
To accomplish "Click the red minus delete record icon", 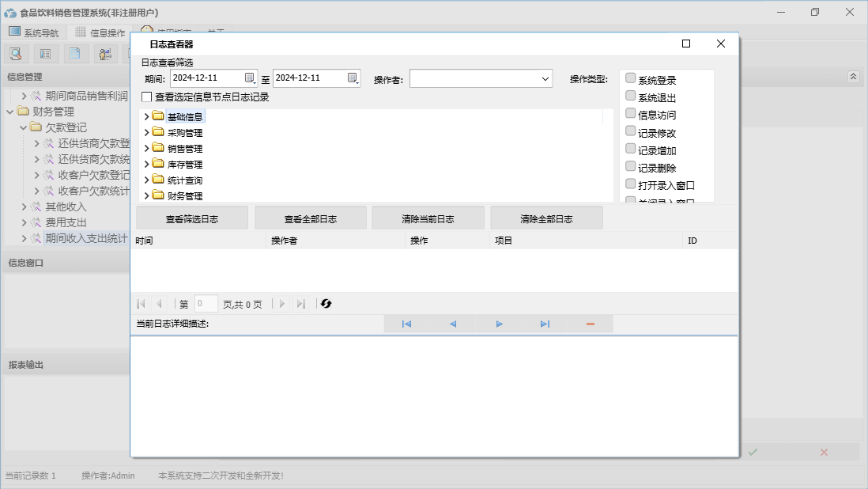I will 591,324.
